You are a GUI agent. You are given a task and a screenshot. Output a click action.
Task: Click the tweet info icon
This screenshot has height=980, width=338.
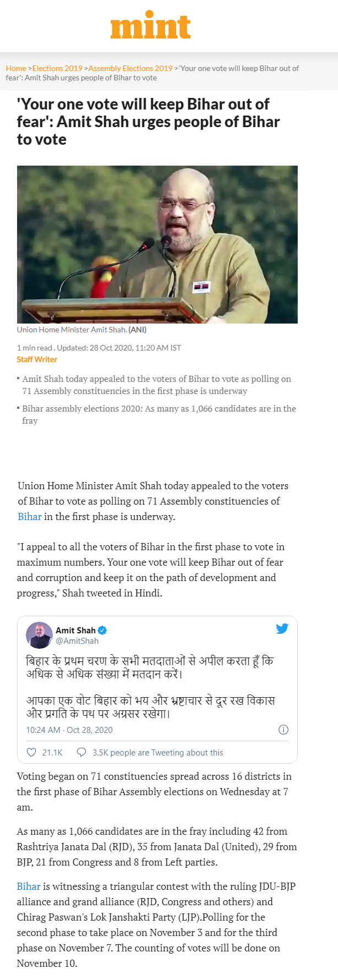click(284, 730)
